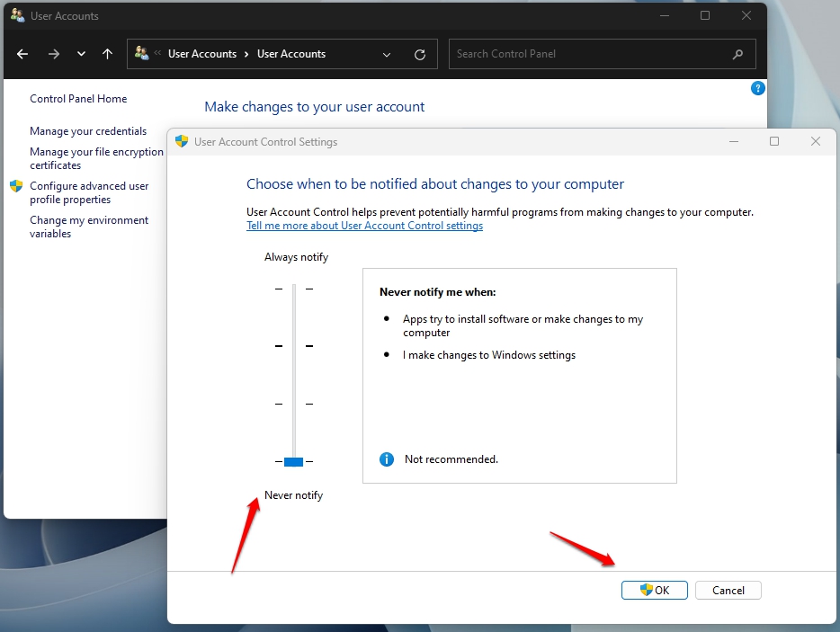Set UAC slider to top Always notify tick
The height and width of the screenshot is (632, 840).
293,289
